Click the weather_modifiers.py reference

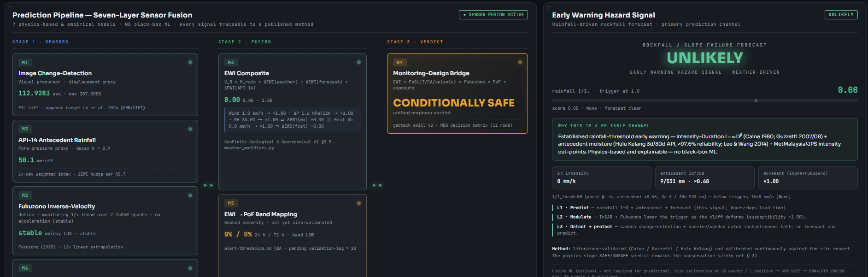[x=249, y=148]
